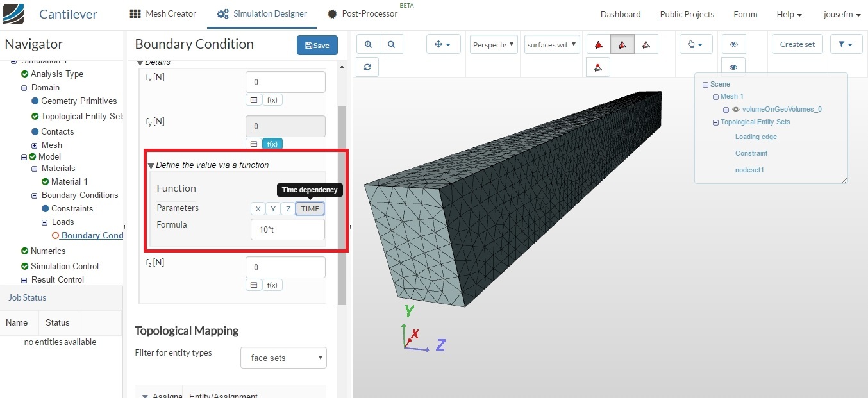Click the fz value input field
This screenshot has height=398, width=868.
coord(286,267)
